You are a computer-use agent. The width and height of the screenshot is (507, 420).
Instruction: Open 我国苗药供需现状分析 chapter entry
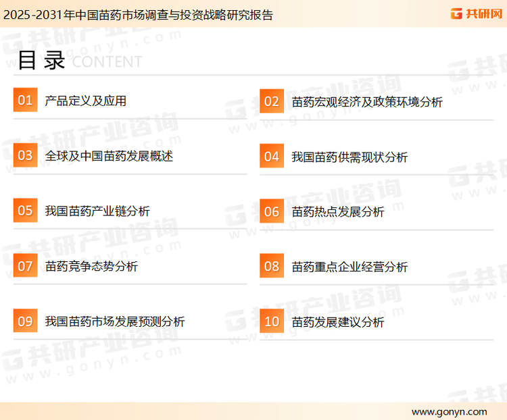pyautogui.click(x=349, y=157)
